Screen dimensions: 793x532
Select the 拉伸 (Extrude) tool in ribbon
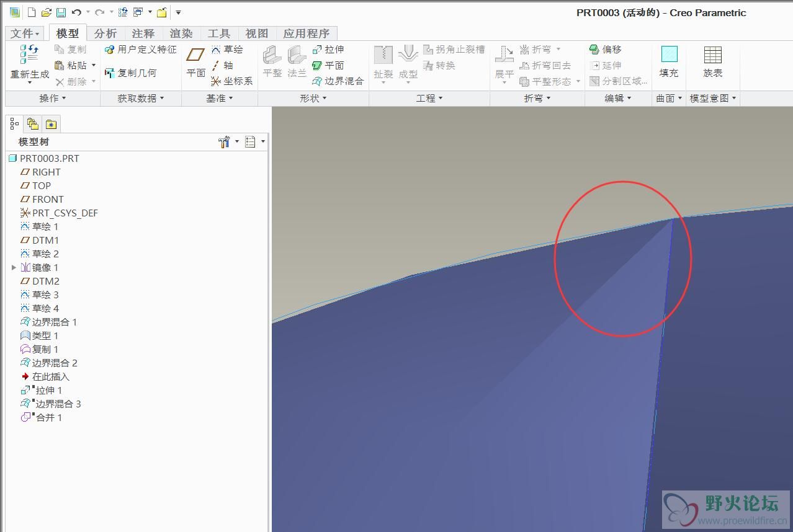[x=328, y=50]
